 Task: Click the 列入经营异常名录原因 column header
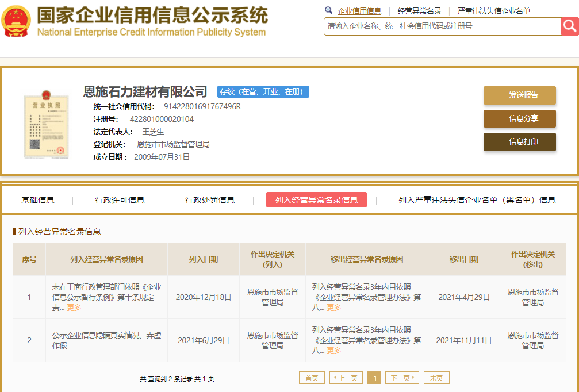coord(107,259)
